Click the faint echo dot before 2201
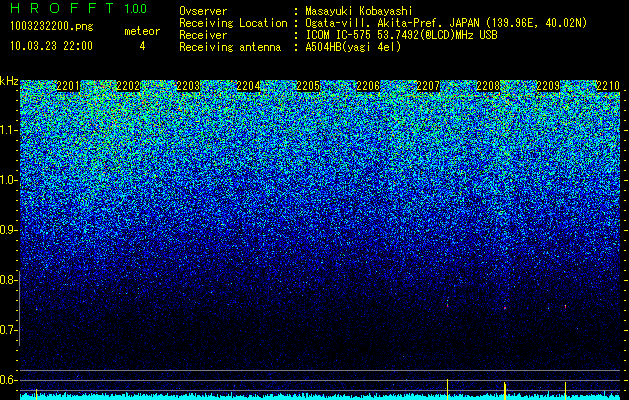 [x=37, y=309]
